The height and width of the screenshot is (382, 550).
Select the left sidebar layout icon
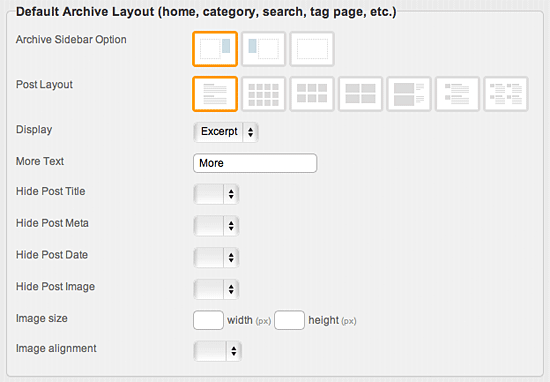[263, 49]
